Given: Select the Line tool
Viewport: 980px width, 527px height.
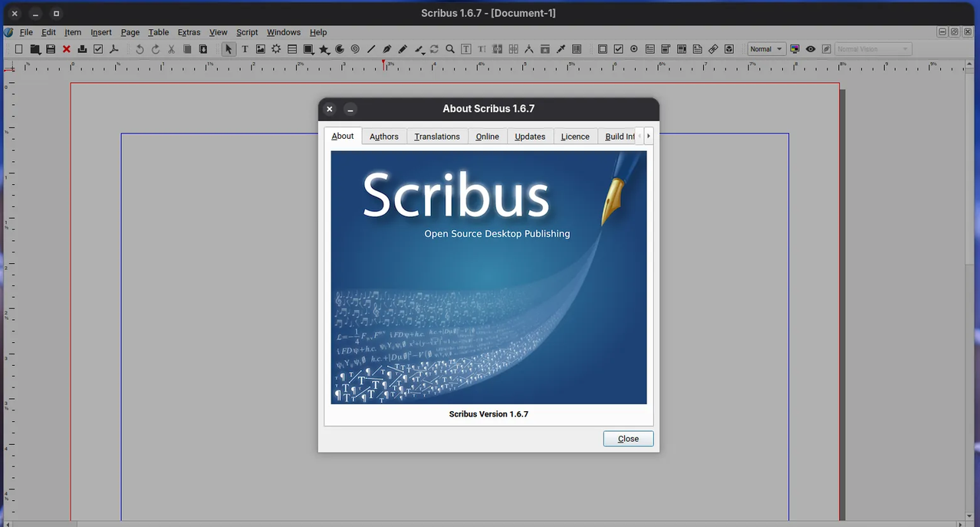Looking at the screenshot, I should [x=371, y=49].
